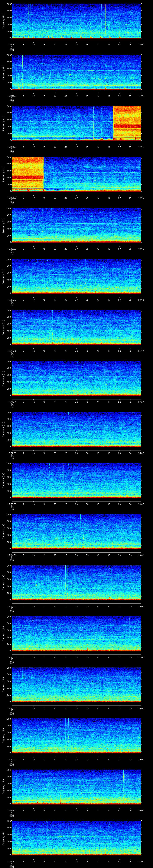Select the spectrogram panel starting at 19:15:00

coord(76,72)
